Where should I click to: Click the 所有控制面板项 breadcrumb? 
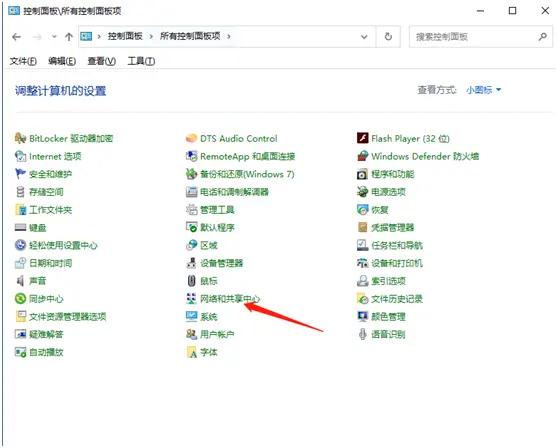(x=190, y=36)
